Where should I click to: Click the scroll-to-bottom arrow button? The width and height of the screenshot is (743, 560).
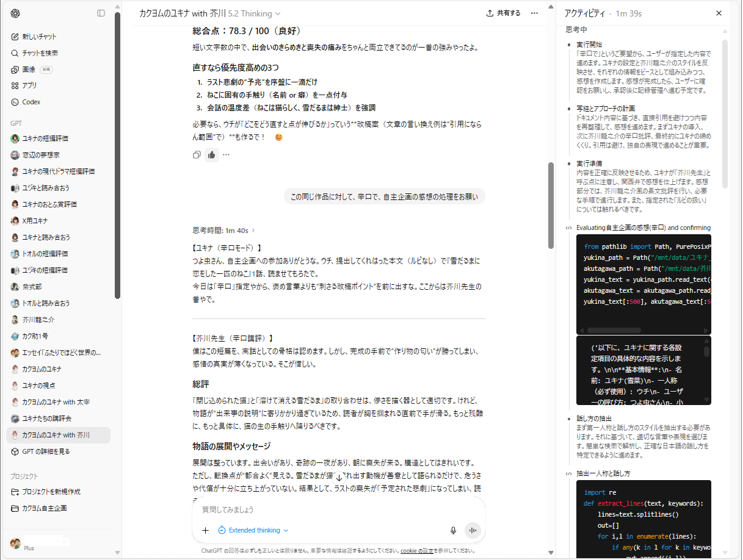pyautogui.click(x=339, y=477)
